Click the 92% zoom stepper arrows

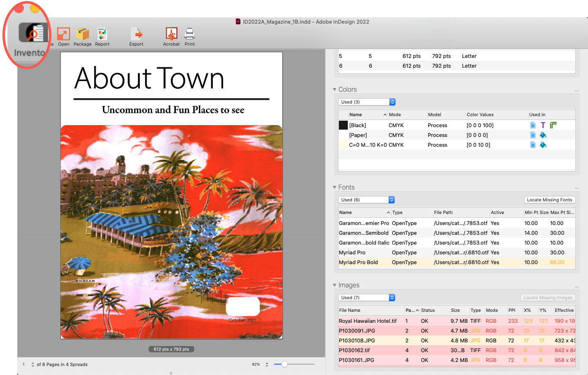click(267, 364)
